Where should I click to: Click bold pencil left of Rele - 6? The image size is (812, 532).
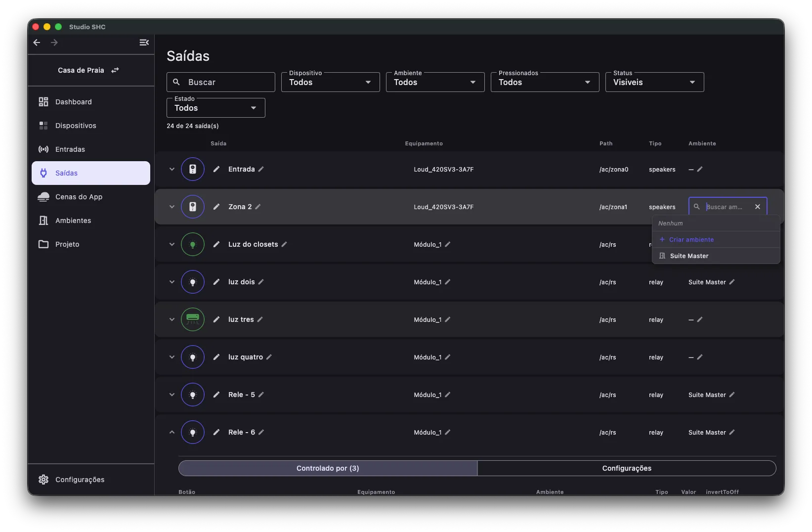coord(216,432)
